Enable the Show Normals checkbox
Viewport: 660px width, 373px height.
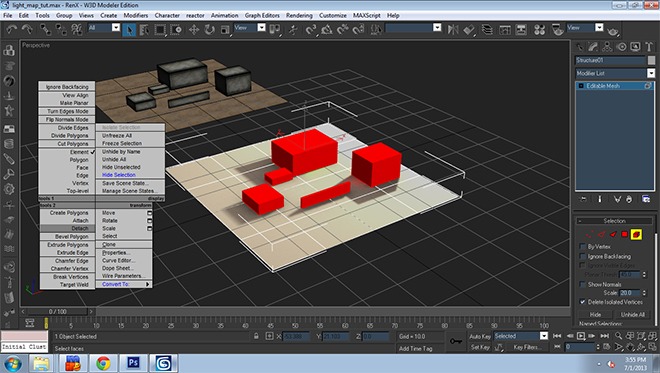[x=583, y=284]
